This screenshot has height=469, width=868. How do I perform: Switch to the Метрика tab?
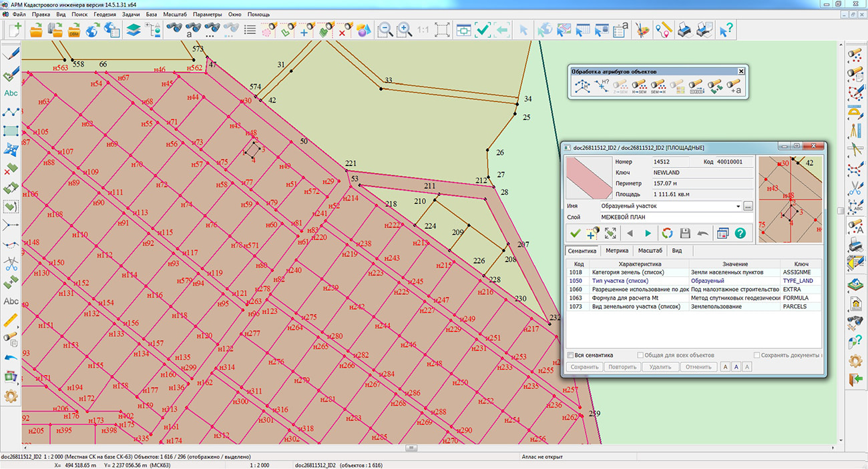pos(616,251)
